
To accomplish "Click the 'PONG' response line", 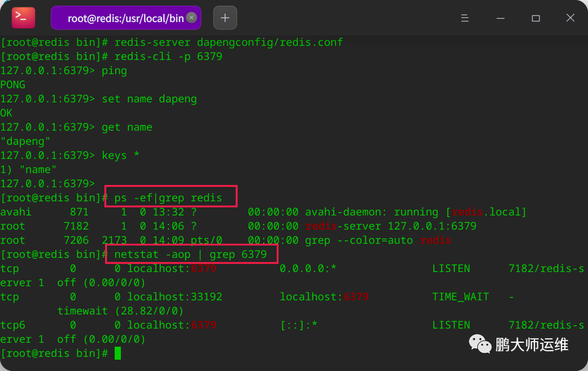I will (13, 85).
